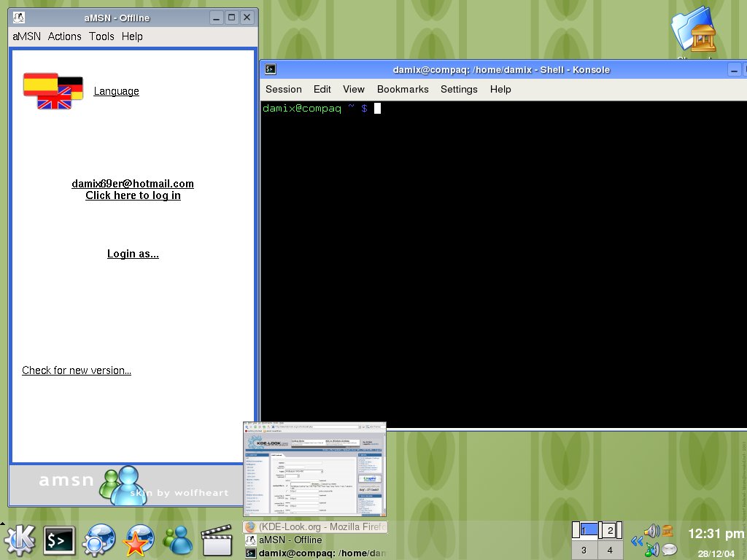Open the Actions menu in aMSN

pyautogui.click(x=64, y=36)
